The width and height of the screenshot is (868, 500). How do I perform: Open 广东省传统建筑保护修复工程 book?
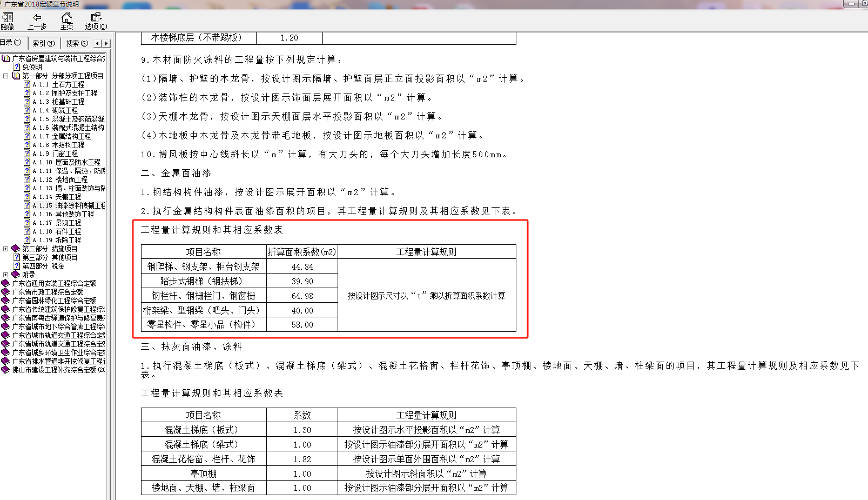pyautogui.click(x=58, y=309)
